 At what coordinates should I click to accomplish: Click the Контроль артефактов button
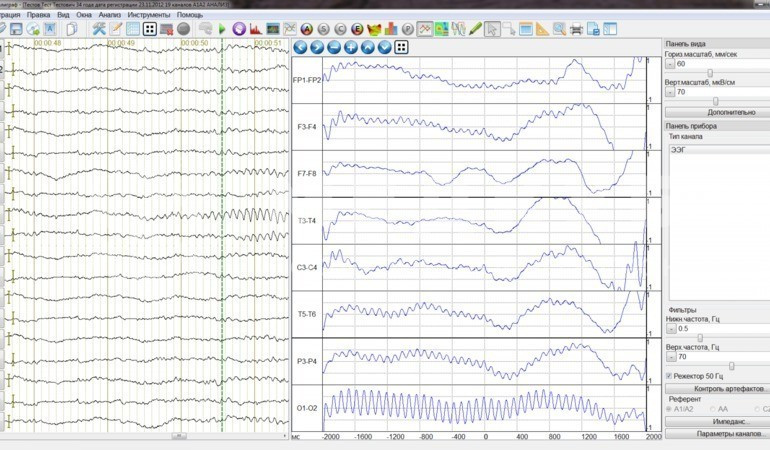click(x=718, y=389)
